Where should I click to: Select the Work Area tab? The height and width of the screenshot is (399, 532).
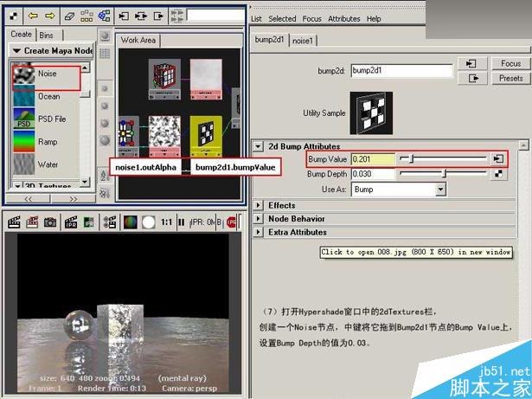coord(138,40)
